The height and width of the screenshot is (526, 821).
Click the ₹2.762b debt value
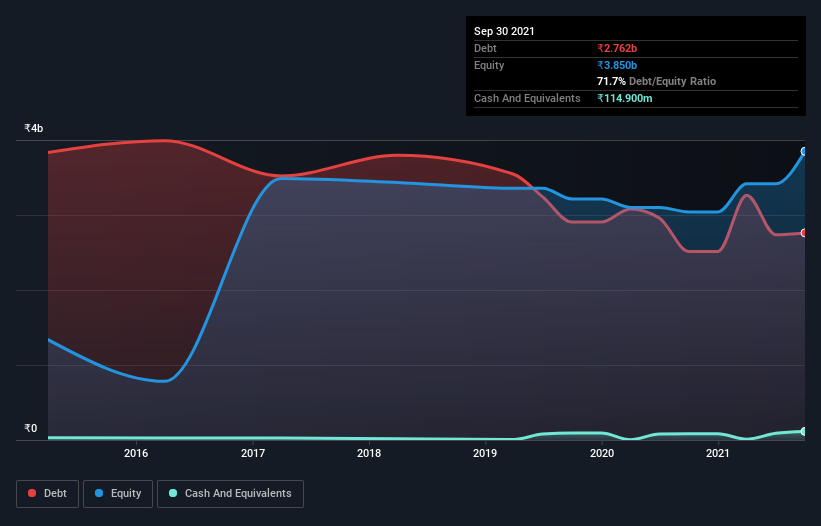coord(617,48)
